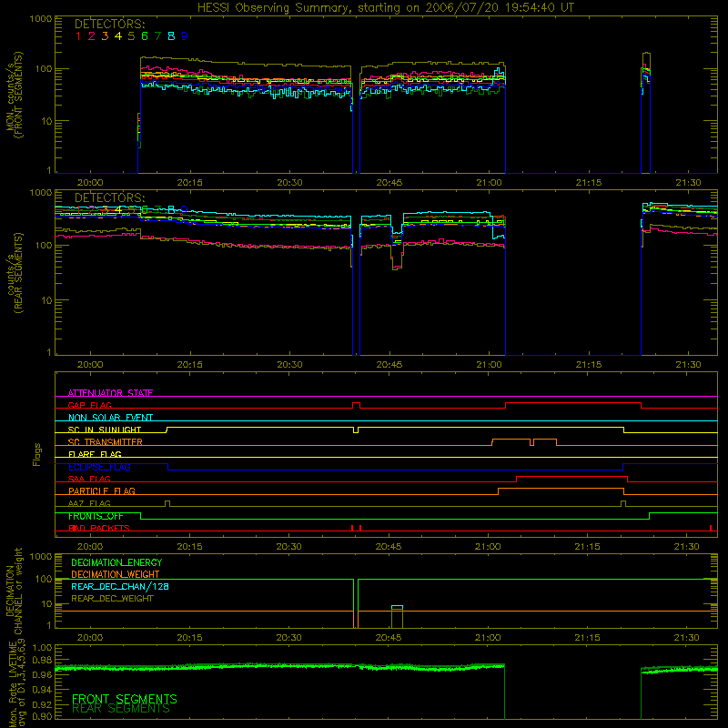Click the 1000 y-axis value on the front segments plot
728x728 pixels.
[41, 18]
